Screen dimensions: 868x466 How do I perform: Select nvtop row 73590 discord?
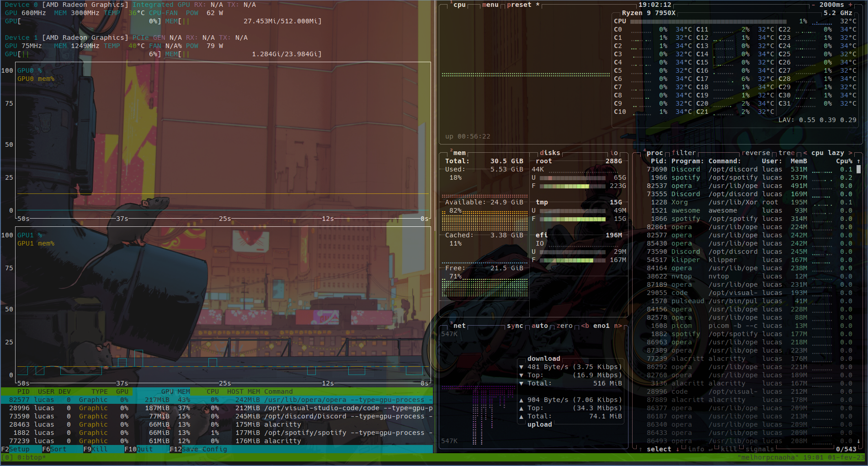click(x=217, y=416)
